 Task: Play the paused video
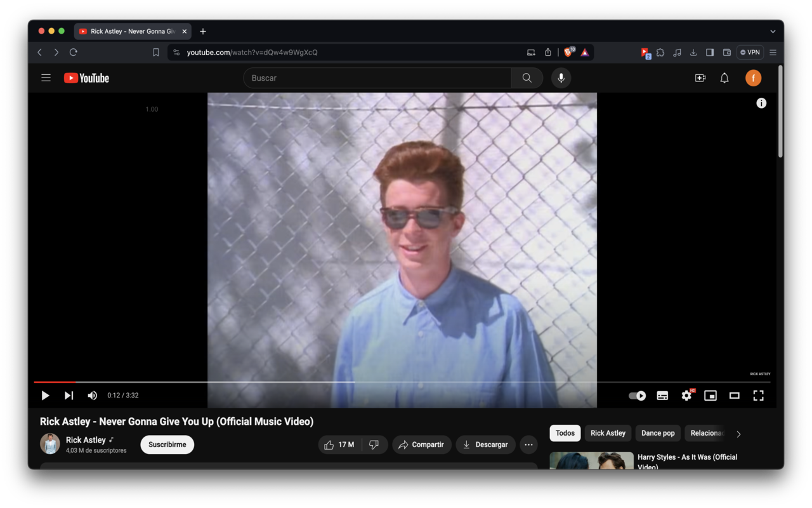tap(45, 396)
